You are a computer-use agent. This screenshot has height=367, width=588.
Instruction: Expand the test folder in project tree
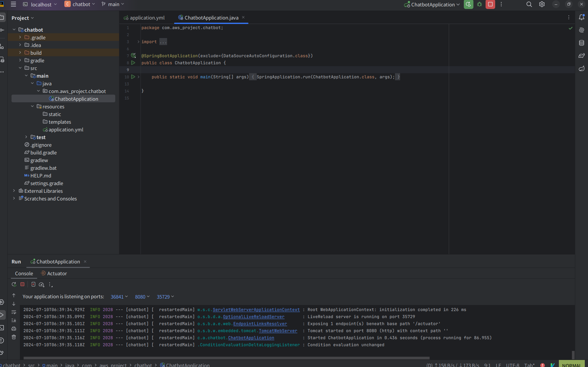(26, 137)
